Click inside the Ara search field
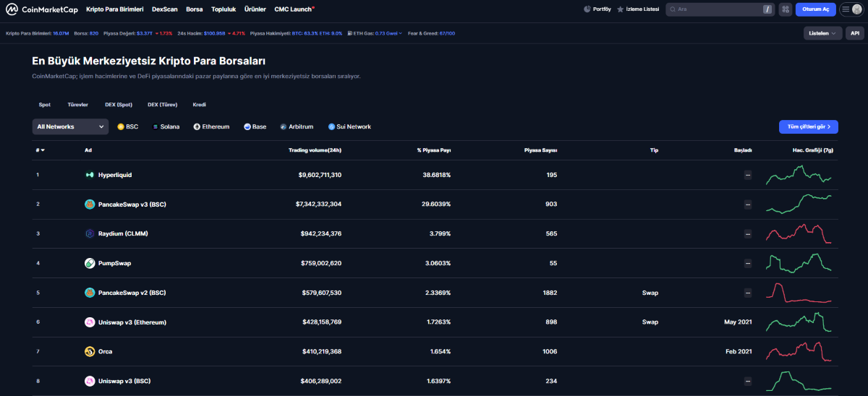868x396 pixels. click(719, 9)
